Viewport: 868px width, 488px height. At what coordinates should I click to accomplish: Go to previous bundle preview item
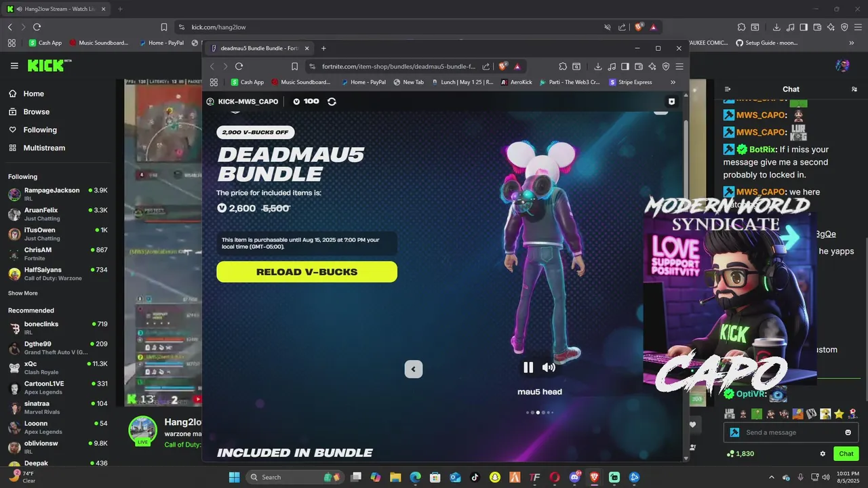point(414,369)
